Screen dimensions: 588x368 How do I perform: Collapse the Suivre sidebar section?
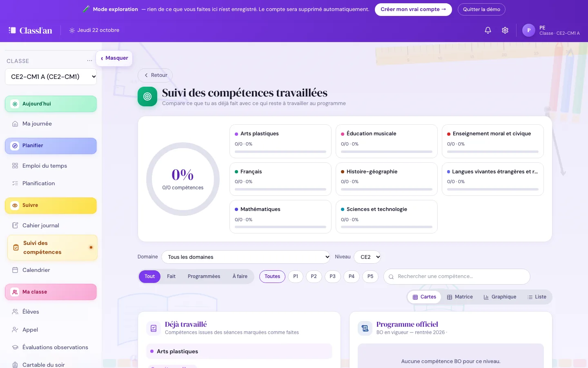[51, 206]
